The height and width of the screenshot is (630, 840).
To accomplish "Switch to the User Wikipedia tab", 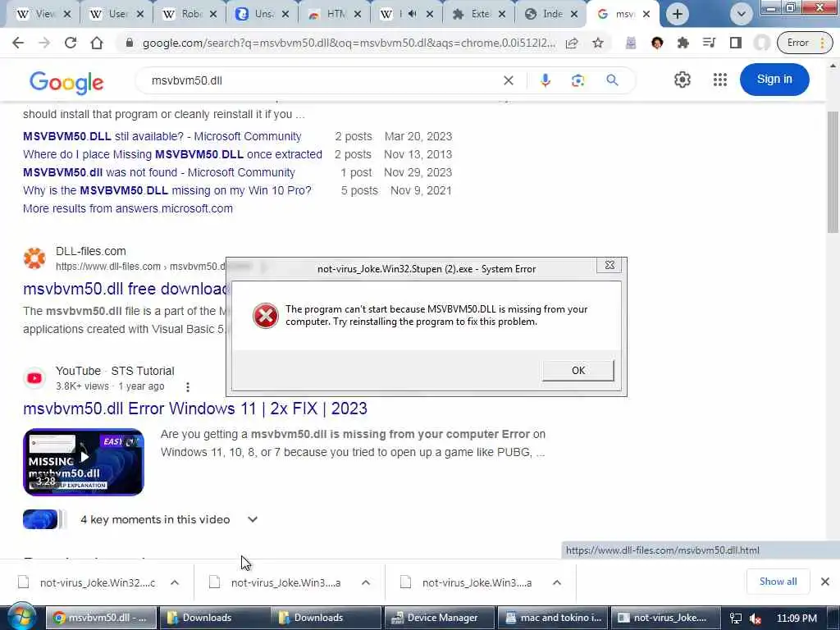I will coord(116,14).
